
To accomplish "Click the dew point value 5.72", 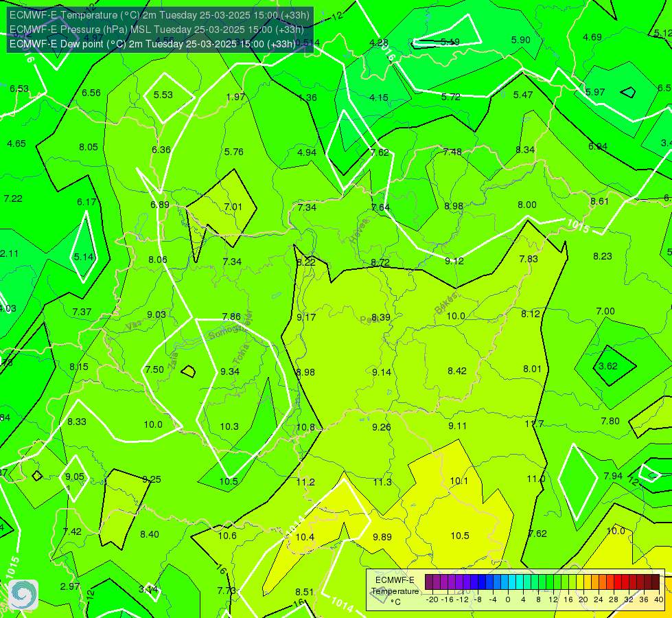I will pos(451,97).
